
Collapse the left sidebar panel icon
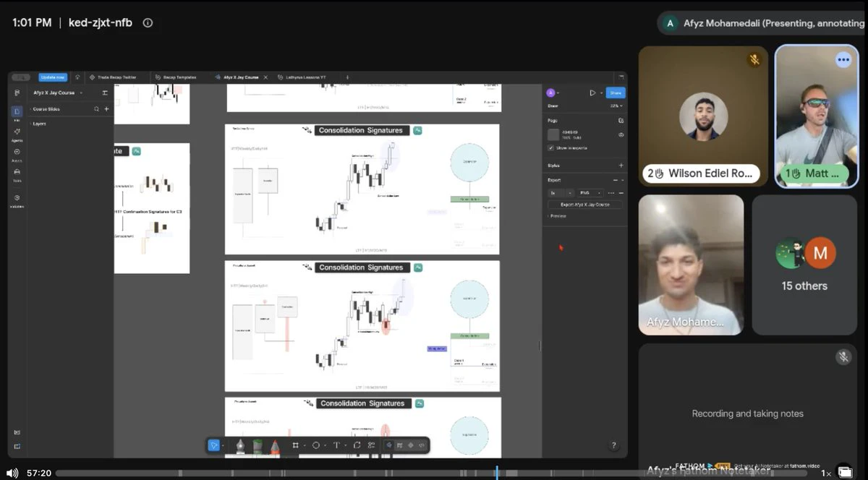point(105,93)
